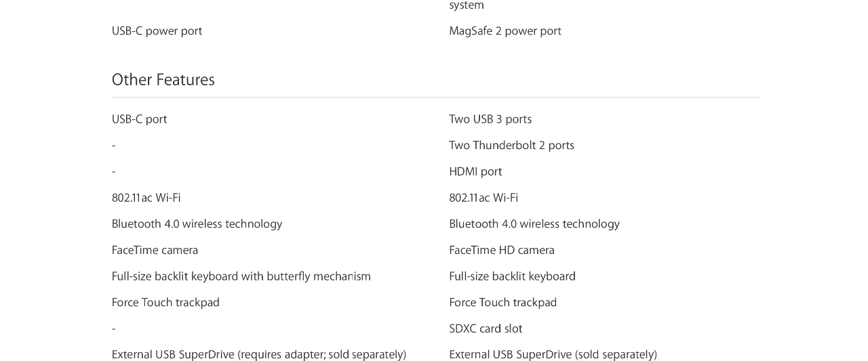
Task: Click the right column Force Touch trackpad
Action: point(502,303)
